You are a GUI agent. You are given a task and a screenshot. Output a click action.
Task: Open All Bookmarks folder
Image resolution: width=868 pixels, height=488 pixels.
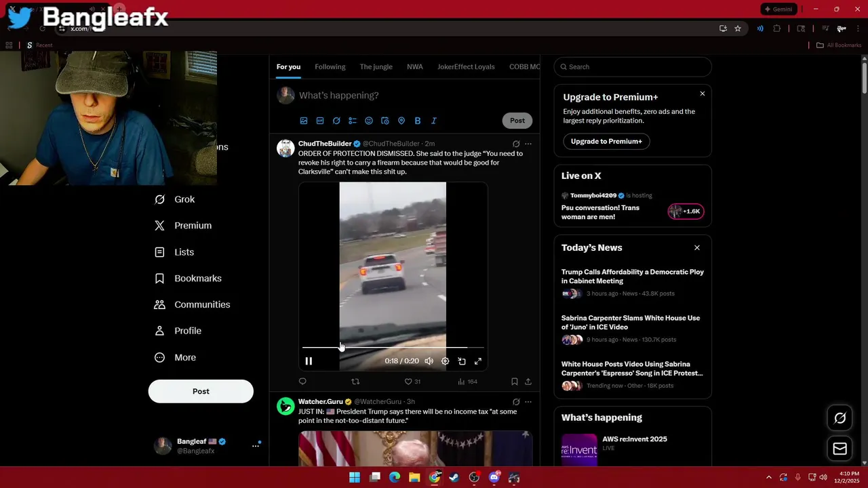click(839, 45)
